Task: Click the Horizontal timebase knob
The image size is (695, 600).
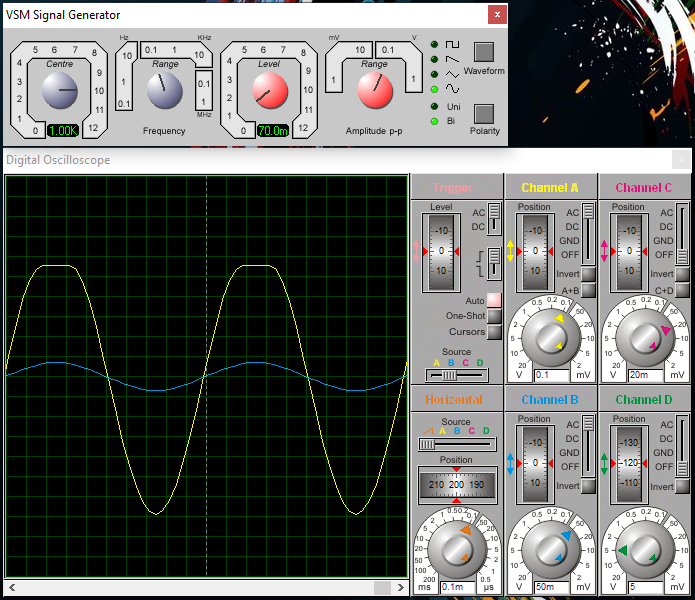Action: [x=458, y=549]
